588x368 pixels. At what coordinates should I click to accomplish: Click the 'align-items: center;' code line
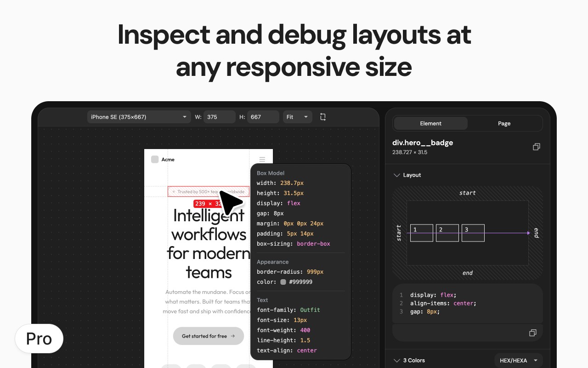(443, 303)
